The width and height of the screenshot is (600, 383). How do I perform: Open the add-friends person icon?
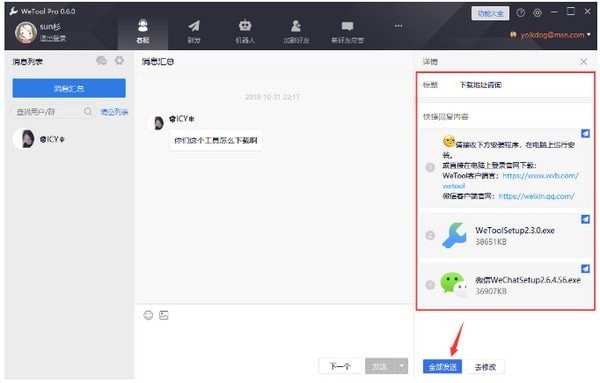(x=296, y=31)
